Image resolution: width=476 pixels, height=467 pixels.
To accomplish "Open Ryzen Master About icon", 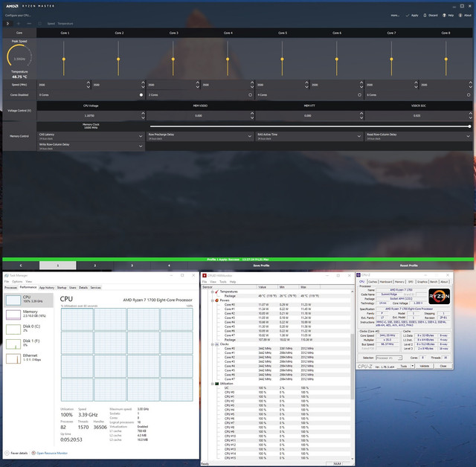I will 460,15.
